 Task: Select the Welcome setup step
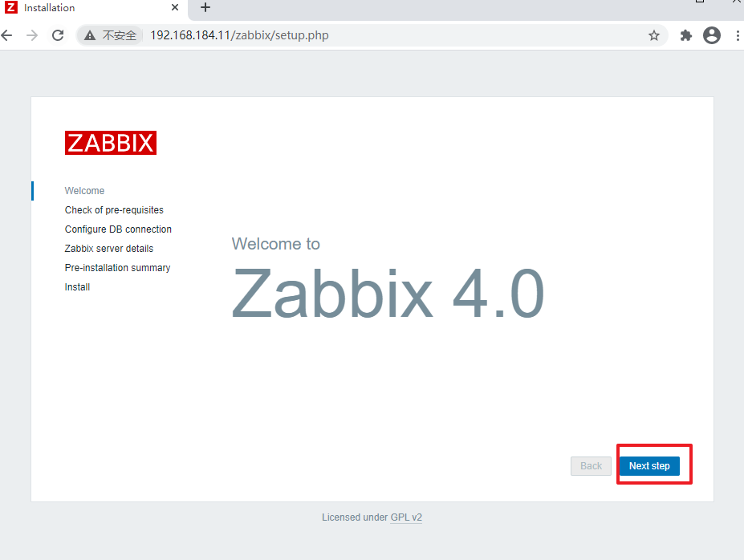(84, 191)
